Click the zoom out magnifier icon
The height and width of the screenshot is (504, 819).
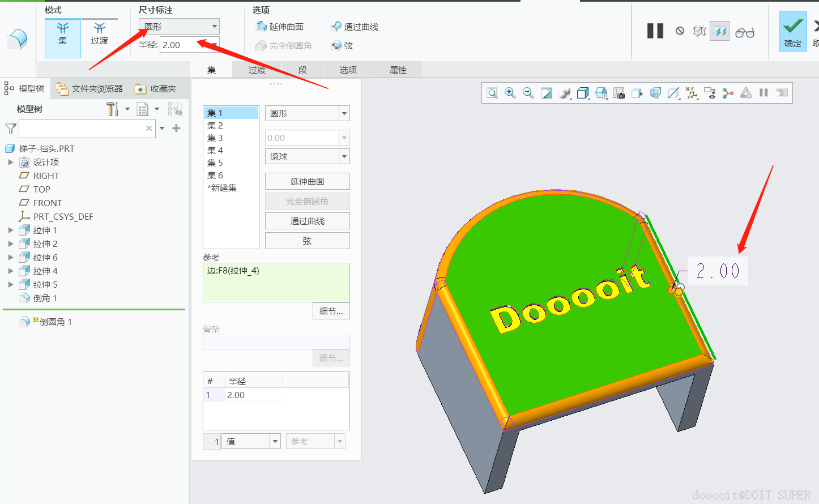528,93
